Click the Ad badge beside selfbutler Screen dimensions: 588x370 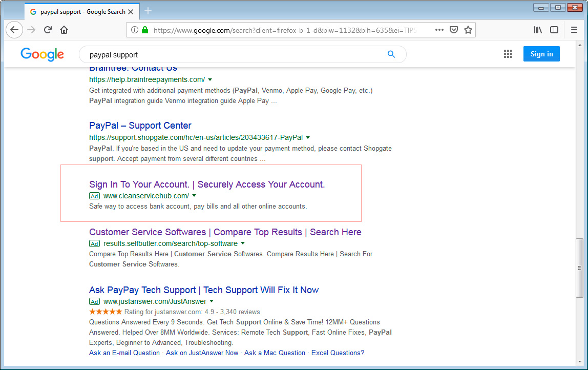[x=94, y=243]
